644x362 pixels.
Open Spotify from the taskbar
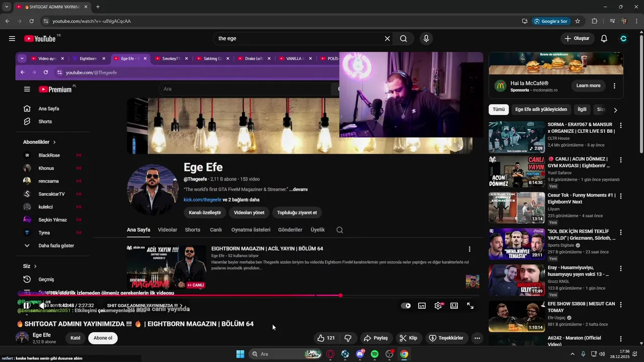point(374,354)
